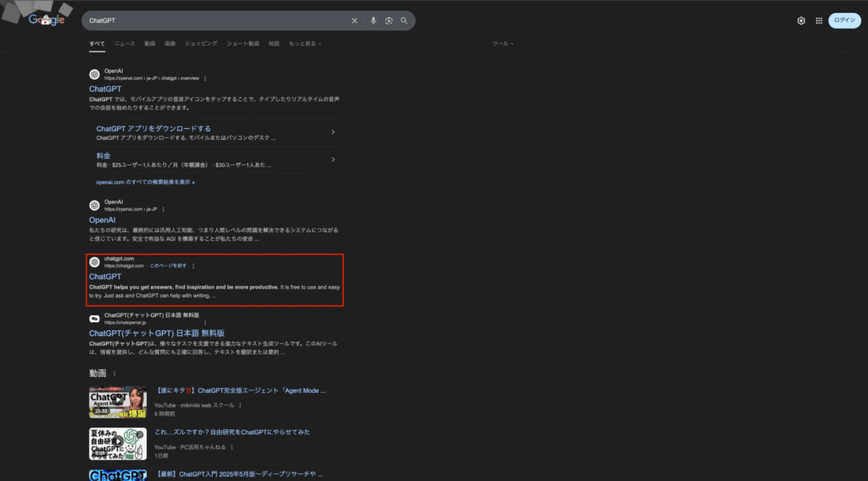The height and width of the screenshot is (481, 868).
Task: Switch to the ニュース tab
Action: (x=125, y=43)
